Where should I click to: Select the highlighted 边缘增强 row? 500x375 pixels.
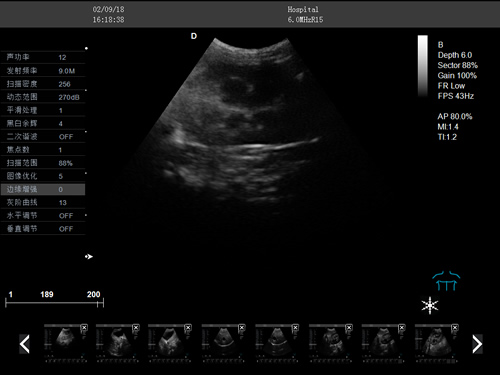coord(43,189)
